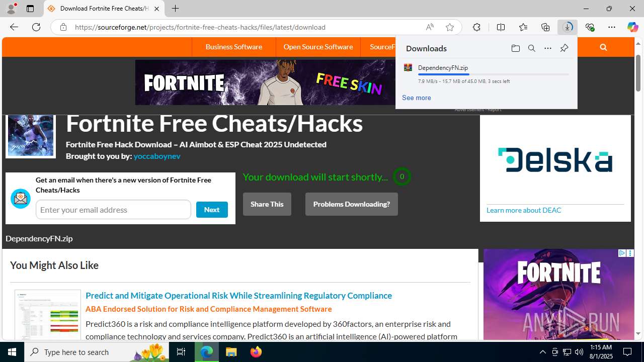Open the Fortnite project thumbnail image
The width and height of the screenshot is (644, 362).
(x=30, y=135)
